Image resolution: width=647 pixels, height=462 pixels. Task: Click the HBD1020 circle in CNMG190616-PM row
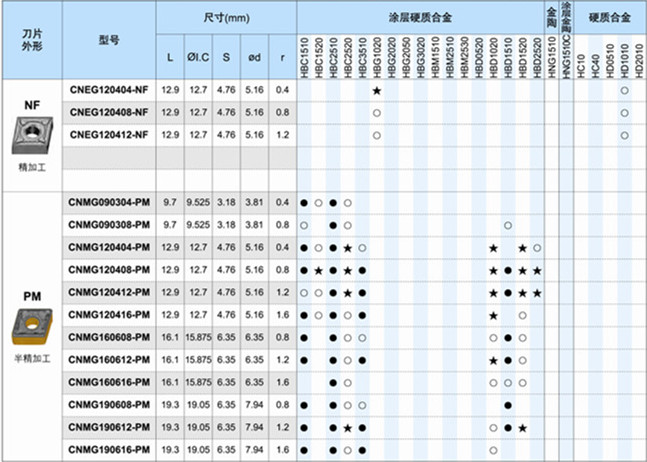(x=493, y=450)
